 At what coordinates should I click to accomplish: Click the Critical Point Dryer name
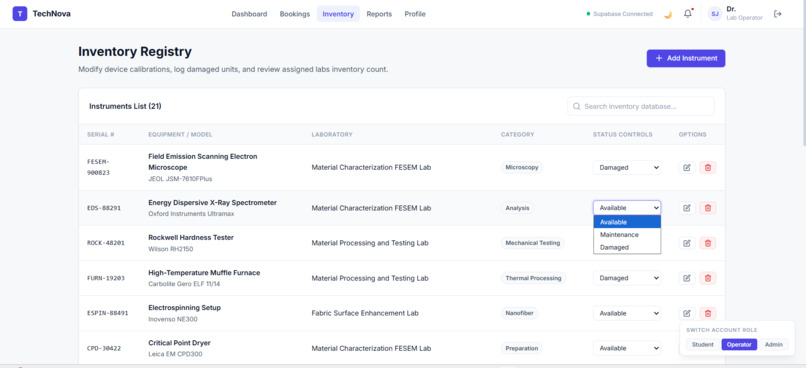coord(179,343)
